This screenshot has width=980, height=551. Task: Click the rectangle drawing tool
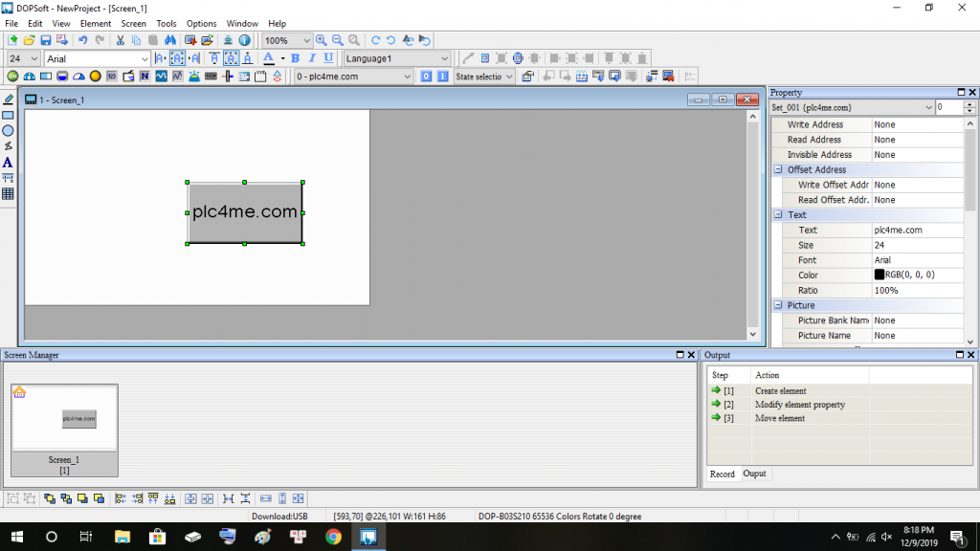pyautogui.click(x=8, y=115)
